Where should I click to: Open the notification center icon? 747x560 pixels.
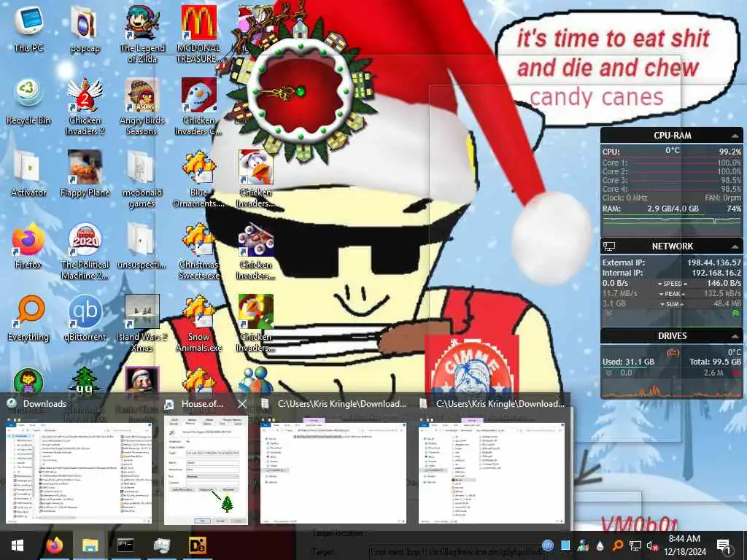(x=724, y=545)
